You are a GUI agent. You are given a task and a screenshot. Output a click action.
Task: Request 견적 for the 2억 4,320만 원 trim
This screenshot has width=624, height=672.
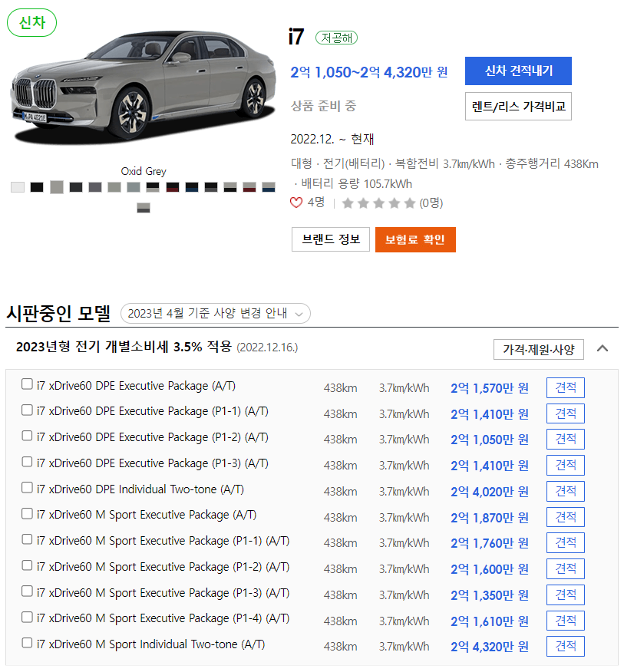click(565, 646)
